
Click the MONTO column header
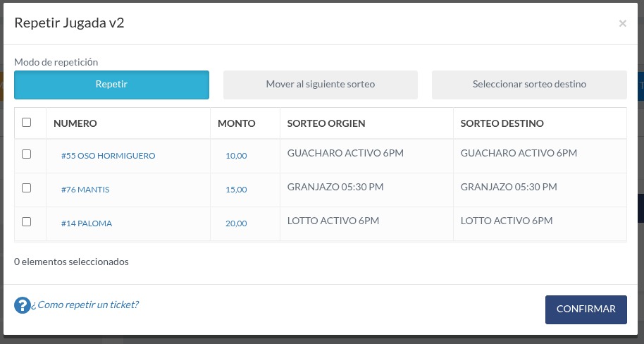237,123
